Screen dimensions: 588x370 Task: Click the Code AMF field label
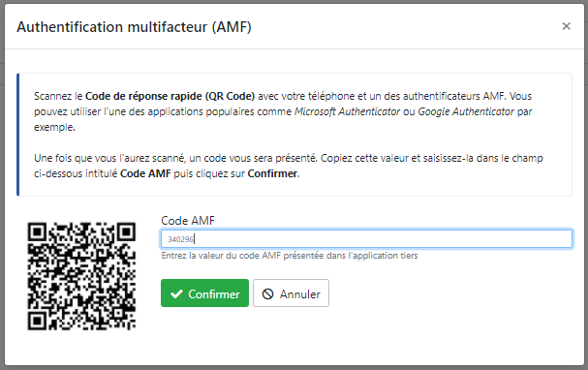188,221
